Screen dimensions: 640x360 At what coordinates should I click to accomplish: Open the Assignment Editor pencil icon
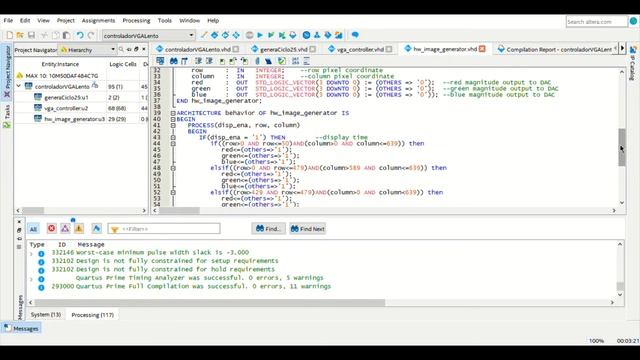pyautogui.click(x=204, y=35)
